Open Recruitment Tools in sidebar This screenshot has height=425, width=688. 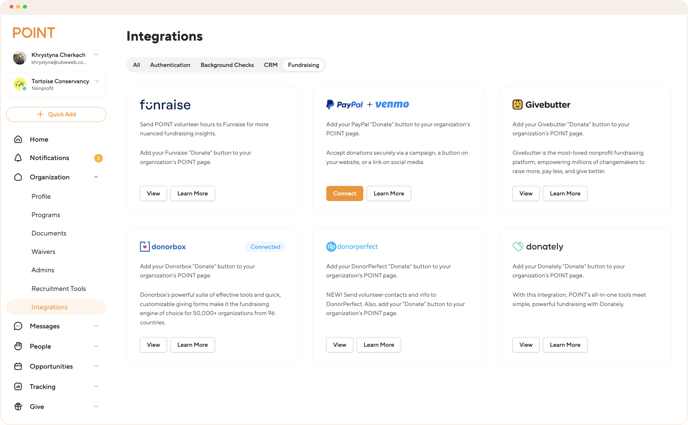pyautogui.click(x=59, y=289)
